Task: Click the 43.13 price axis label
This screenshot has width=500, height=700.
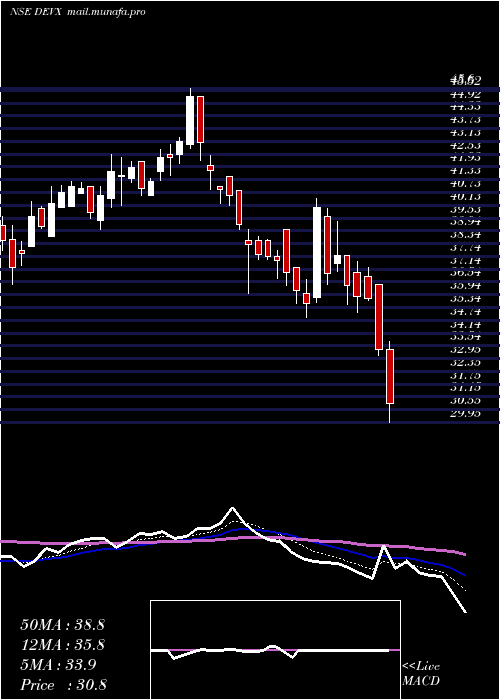Action: [x=465, y=133]
